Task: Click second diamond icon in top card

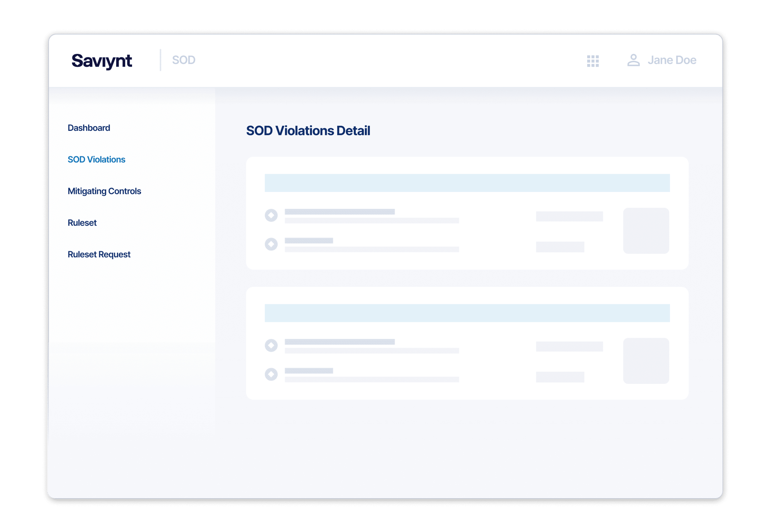Action: pos(271,244)
